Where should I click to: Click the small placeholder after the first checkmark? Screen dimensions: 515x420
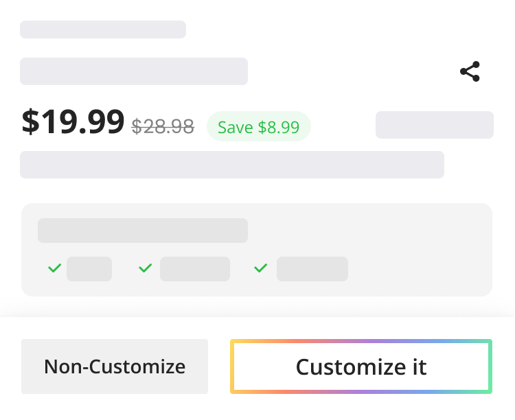tap(89, 269)
